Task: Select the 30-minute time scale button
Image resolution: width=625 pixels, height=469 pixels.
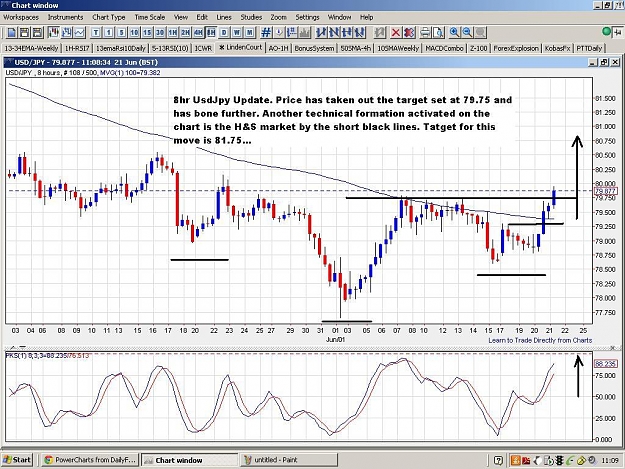Action: click(160, 32)
